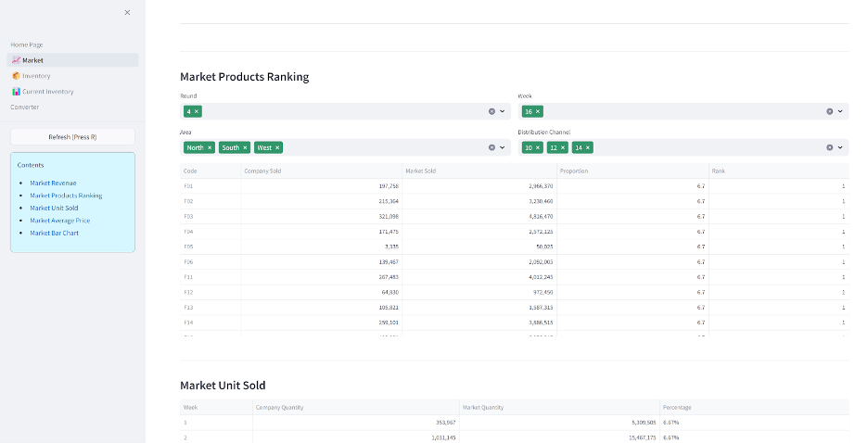Remove Distribution Channel tag 14

[588, 147]
